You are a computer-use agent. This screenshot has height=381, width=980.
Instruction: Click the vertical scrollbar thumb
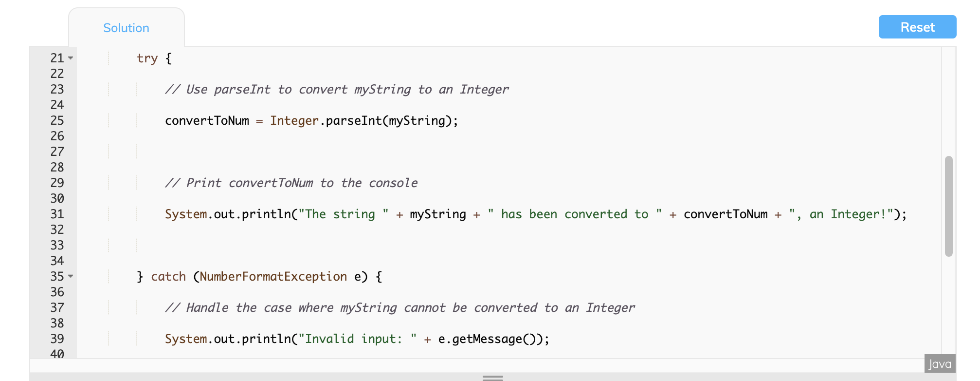(949, 205)
